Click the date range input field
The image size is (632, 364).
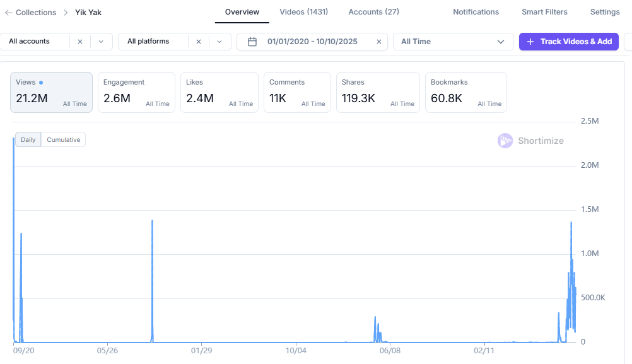(x=312, y=42)
